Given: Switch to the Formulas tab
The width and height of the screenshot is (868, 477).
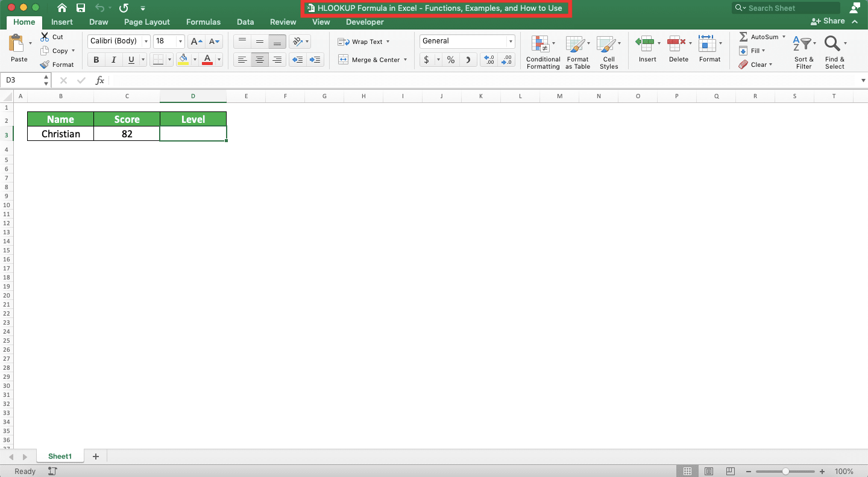Looking at the screenshot, I should pyautogui.click(x=203, y=22).
